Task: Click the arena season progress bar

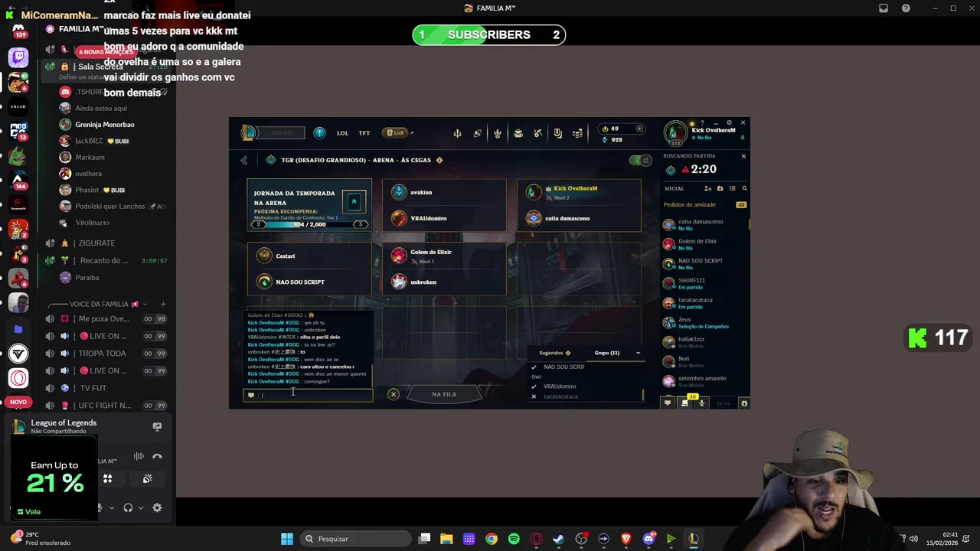Action: point(309,224)
